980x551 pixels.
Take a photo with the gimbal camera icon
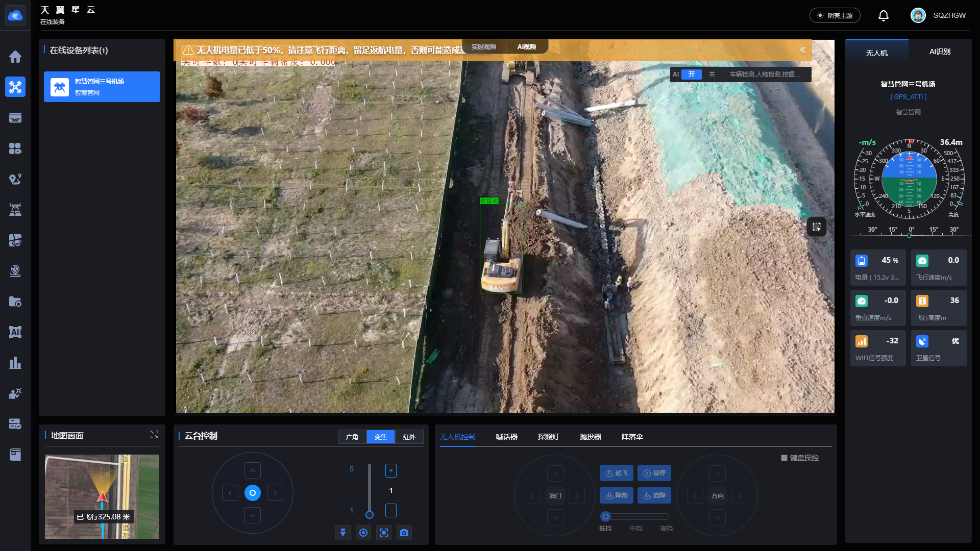point(404,533)
